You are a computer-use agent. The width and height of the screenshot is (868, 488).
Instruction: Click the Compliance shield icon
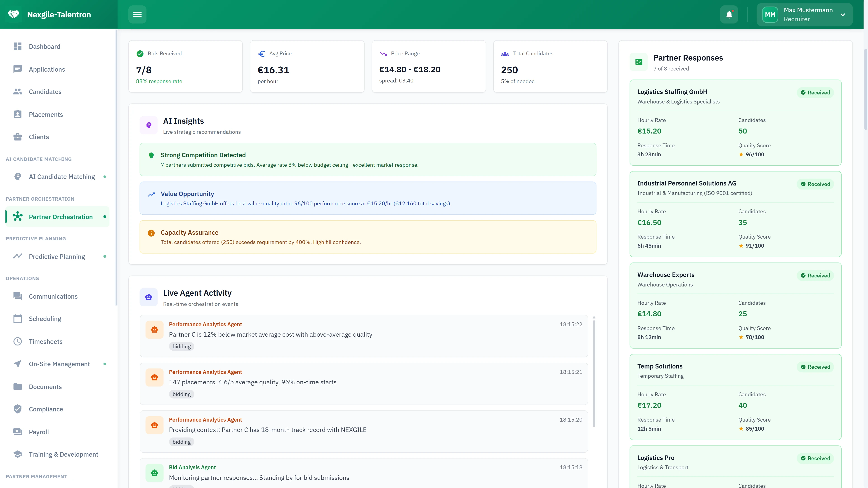tap(18, 409)
